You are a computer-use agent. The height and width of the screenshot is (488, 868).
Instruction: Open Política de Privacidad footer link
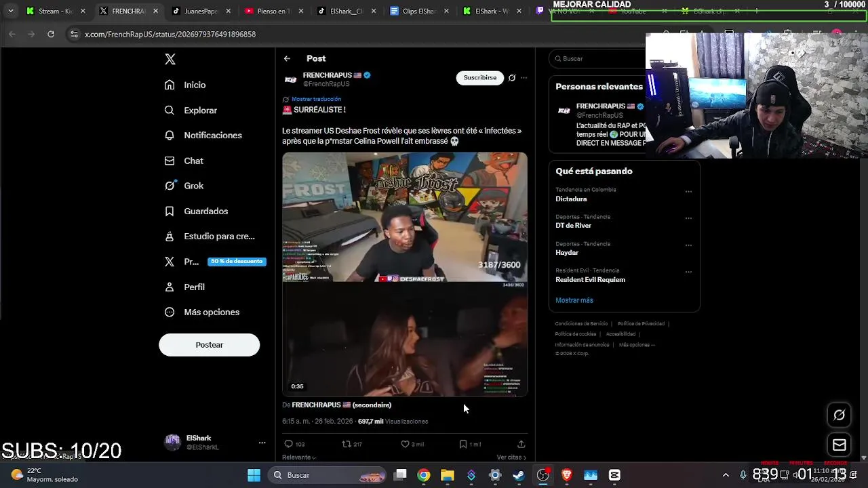(641, 324)
